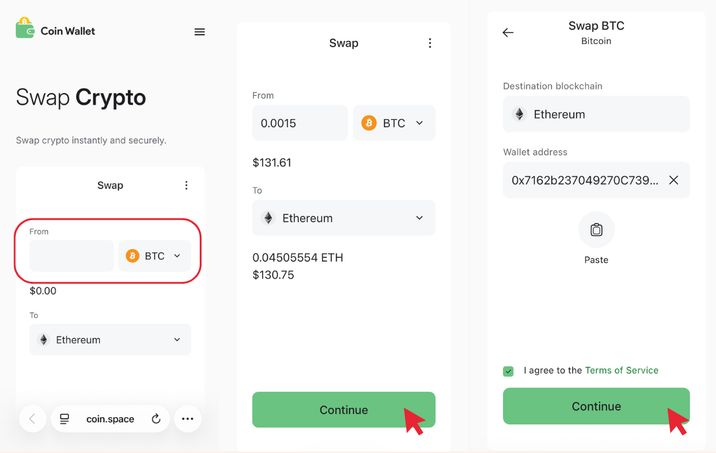Open the hamburger menu beside Coin Wallet

(199, 32)
